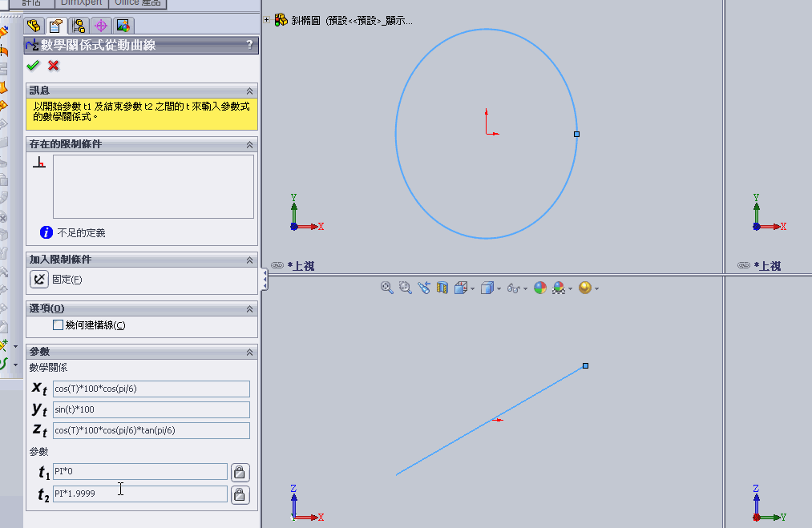Click the blue info icon beside 不足的定義

46,232
